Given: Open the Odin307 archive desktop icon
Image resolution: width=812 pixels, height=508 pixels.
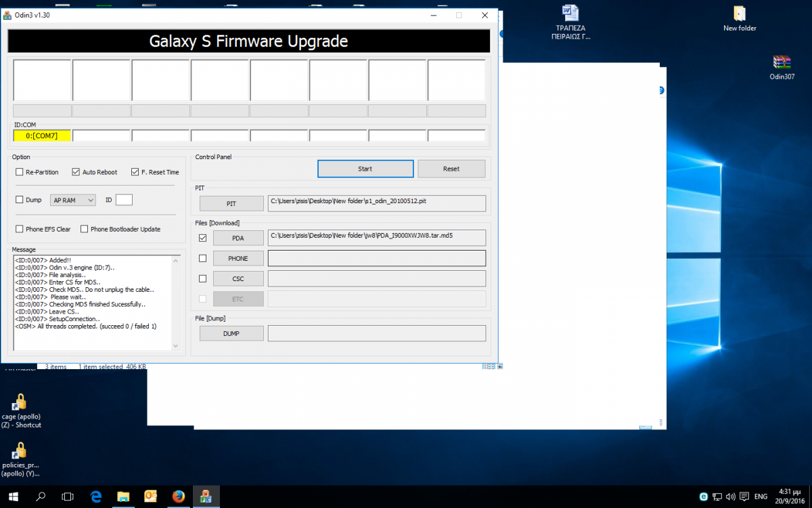Looking at the screenshot, I should click(782, 68).
